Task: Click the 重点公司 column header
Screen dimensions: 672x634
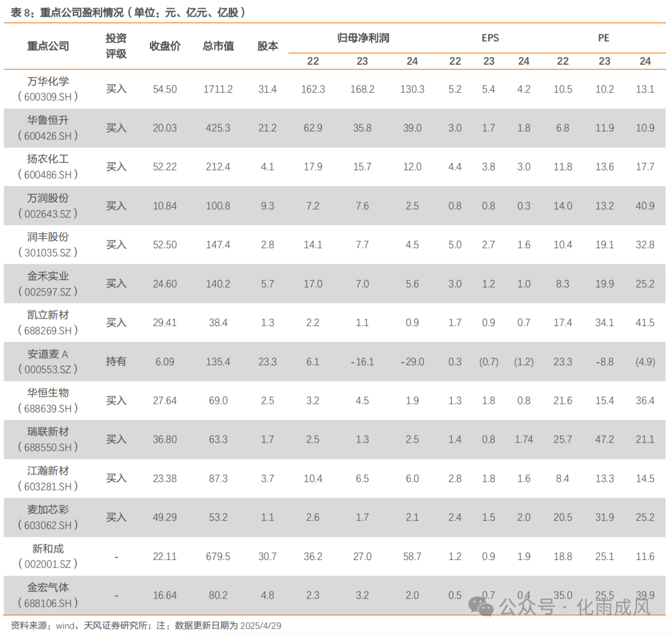Action: point(48,46)
